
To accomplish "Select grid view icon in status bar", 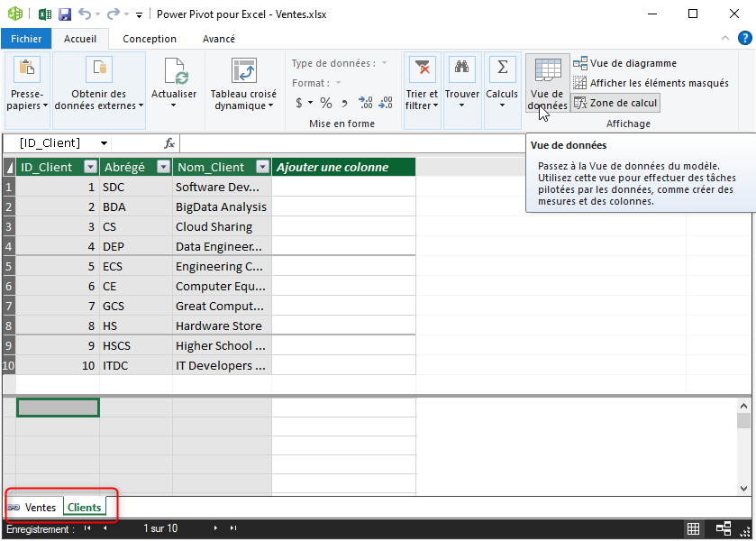I will click(693, 529).
